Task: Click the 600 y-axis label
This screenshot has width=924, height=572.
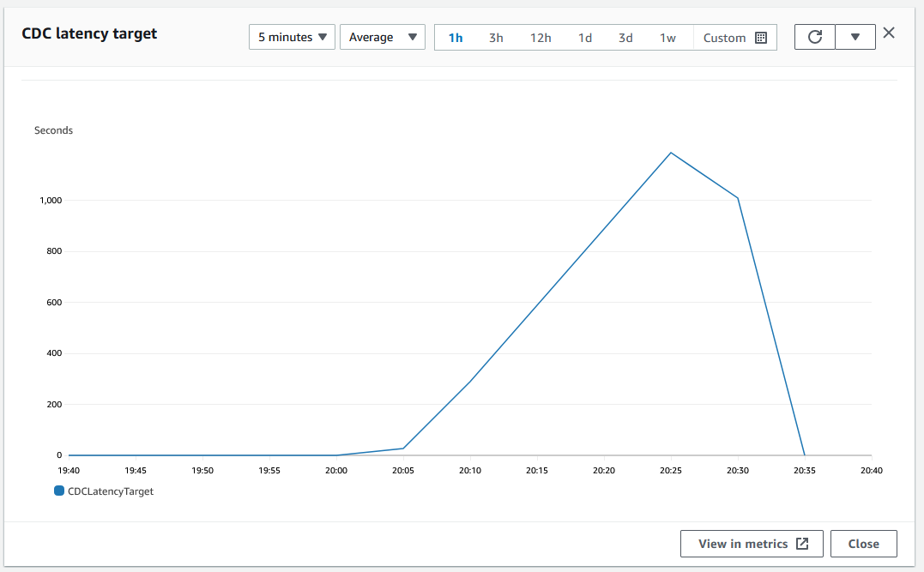Action: click(x=54, y=302)
